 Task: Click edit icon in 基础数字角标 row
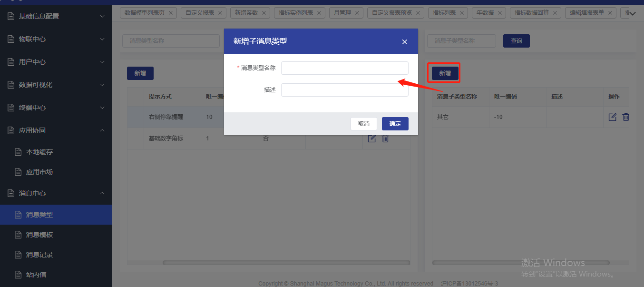tap(372, 139)
